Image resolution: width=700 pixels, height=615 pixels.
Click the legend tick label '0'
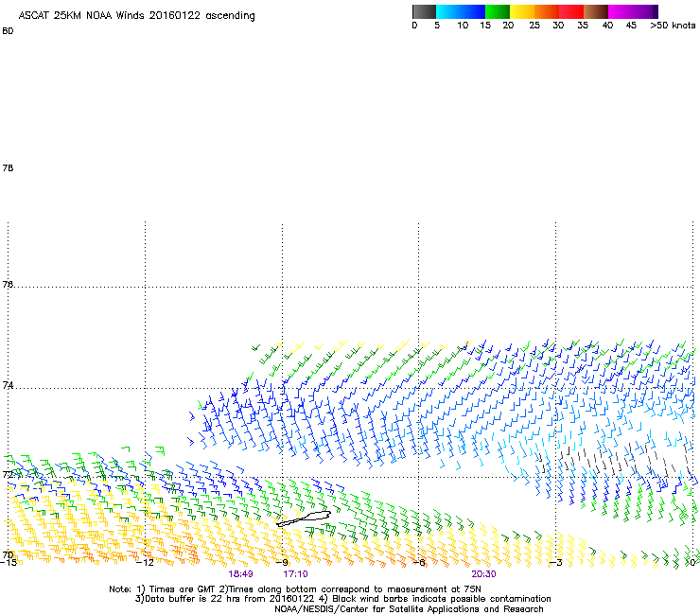click(x=414, y=26)
